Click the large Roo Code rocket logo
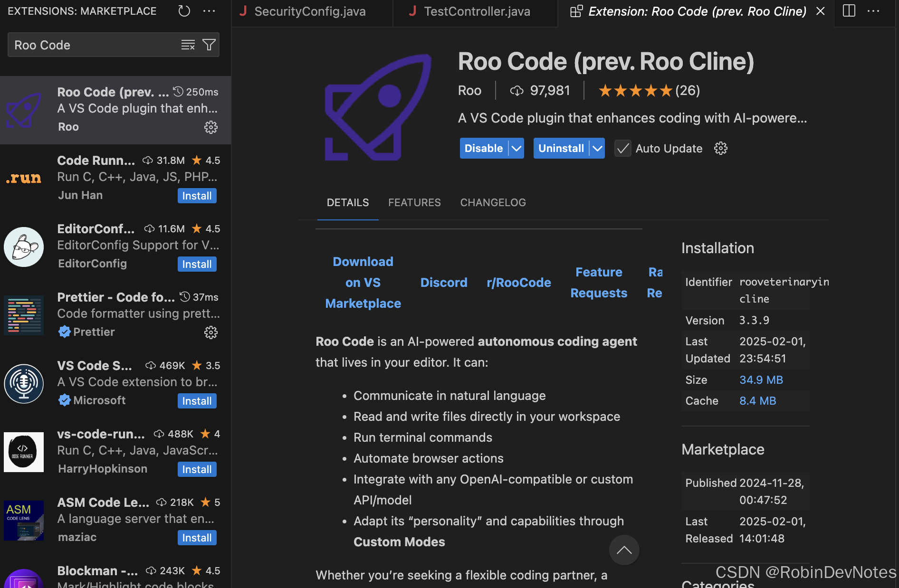The width and height of the screenshot is (899, 588). pyautogui.click(x=378, y=107)
